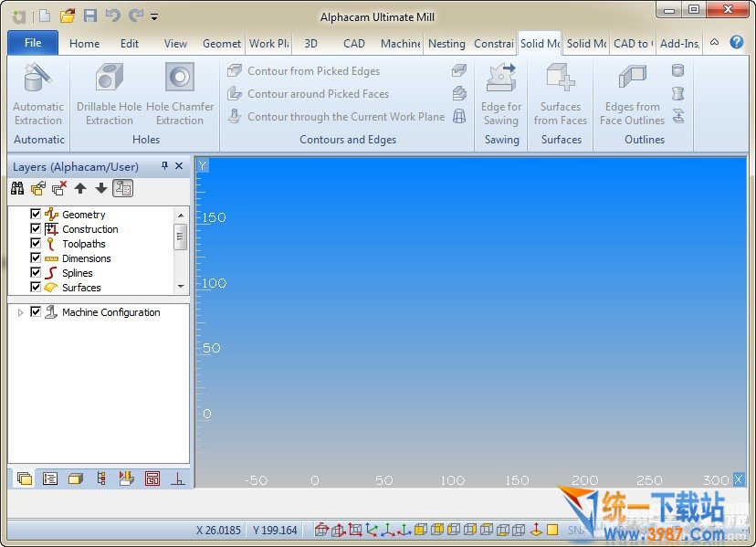Open the Customize Quick Access Toolbar dropdown
Screen dimensions: 756x547
(154, 16)
